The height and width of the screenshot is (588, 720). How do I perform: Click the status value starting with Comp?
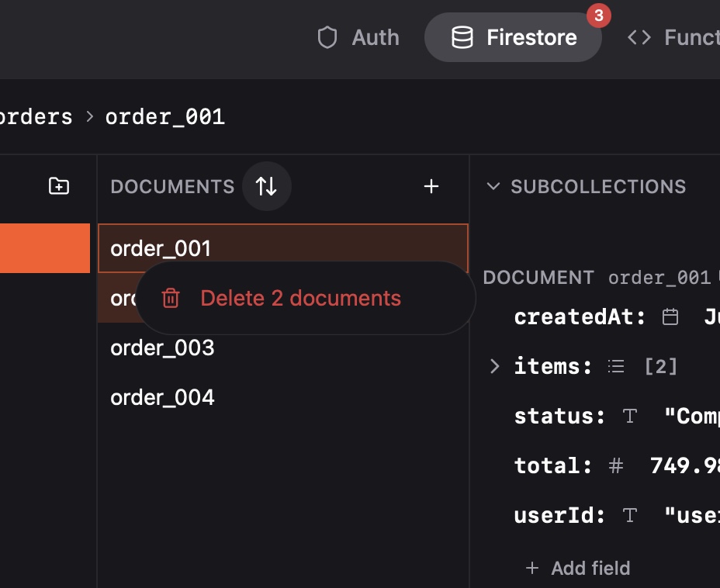point(692,417)
